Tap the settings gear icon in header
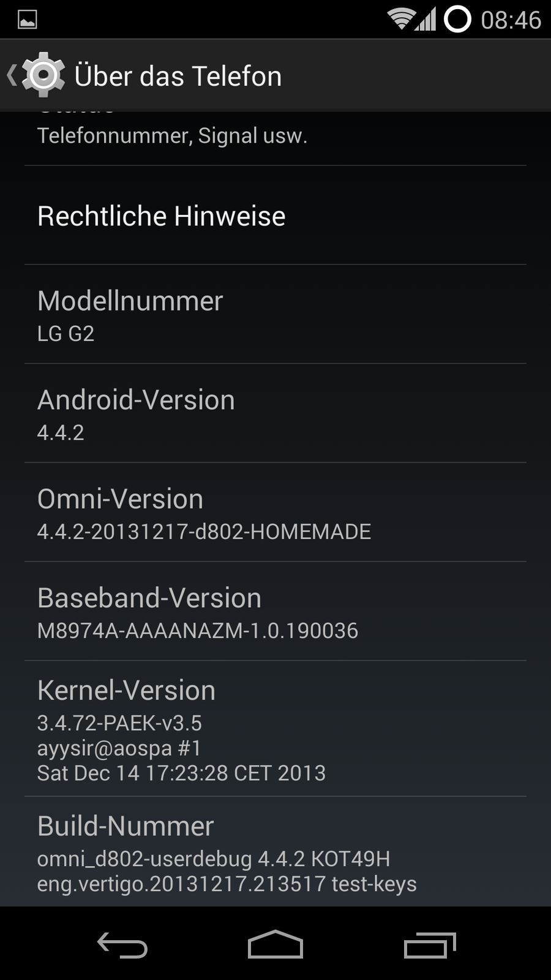 (43, 75)
